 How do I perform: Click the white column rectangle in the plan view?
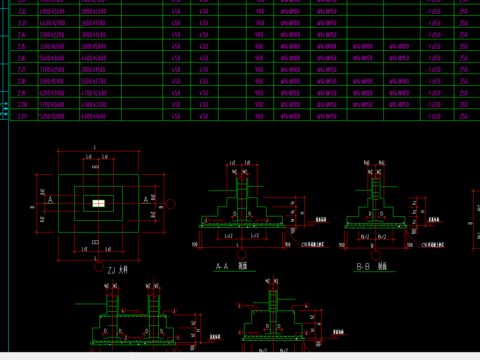click(98, 203)
